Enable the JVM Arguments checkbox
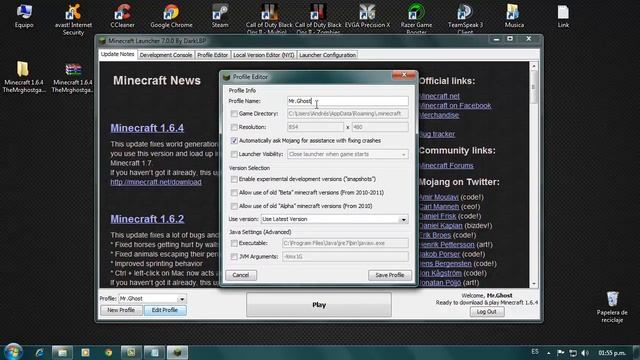 pos(234,257)
